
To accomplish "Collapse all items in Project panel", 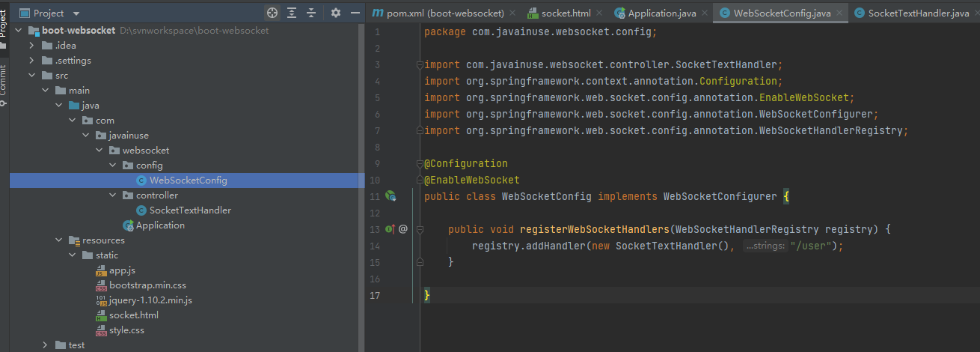I will [x=311, y=13].
